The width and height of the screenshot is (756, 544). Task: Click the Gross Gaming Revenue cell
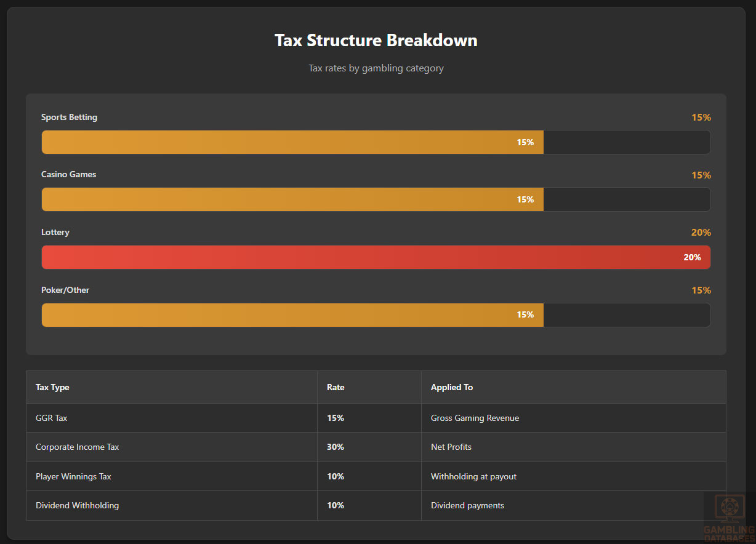click(475, 418)
